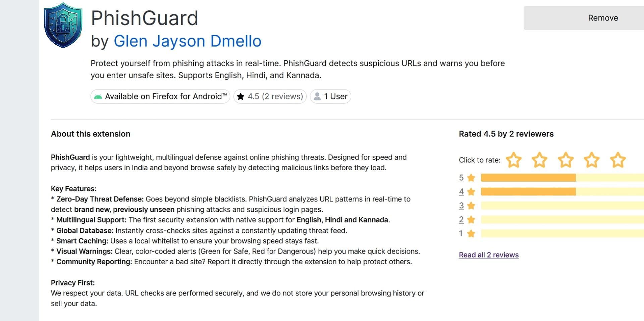Click the black star in the 4.5 rating badge
The image size is (644, 321).
point(240,96)
